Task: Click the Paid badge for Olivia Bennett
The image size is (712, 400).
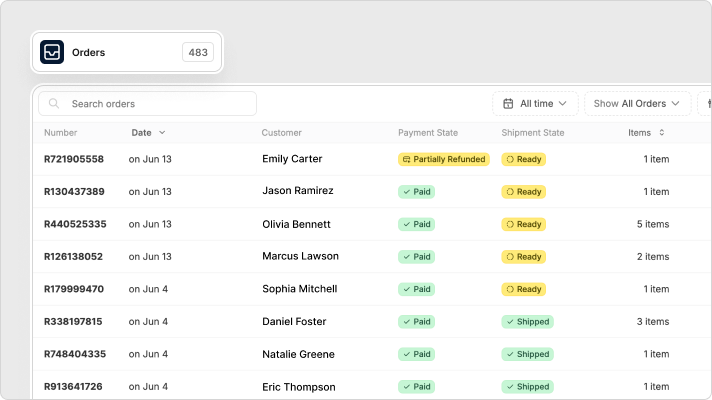Action: click(416, 224)
